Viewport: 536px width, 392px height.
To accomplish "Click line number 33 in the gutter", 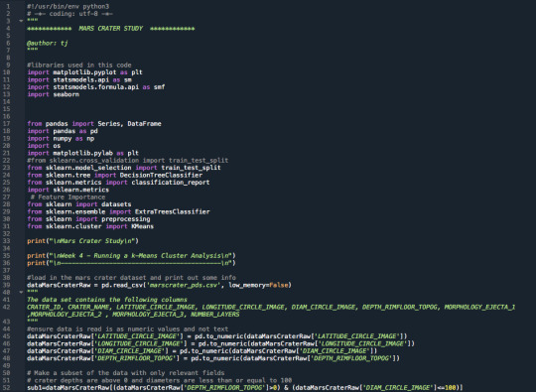I will point(7,241).
